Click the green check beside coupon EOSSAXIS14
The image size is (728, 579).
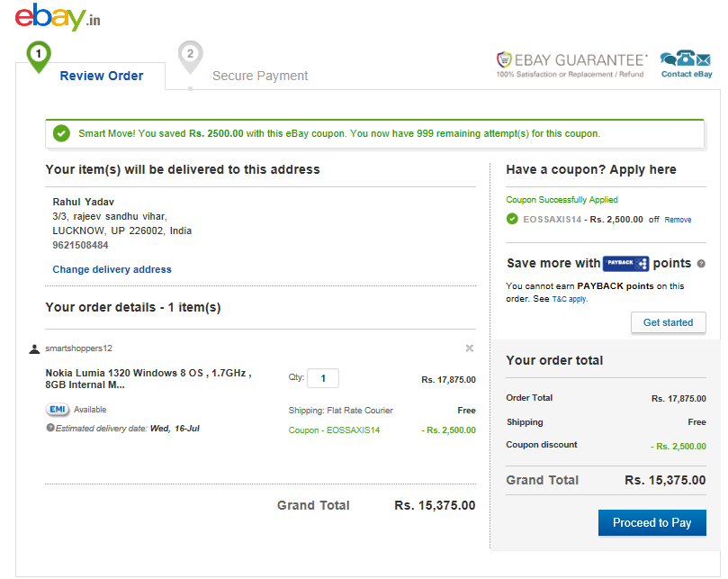click(x=512, y=219)
